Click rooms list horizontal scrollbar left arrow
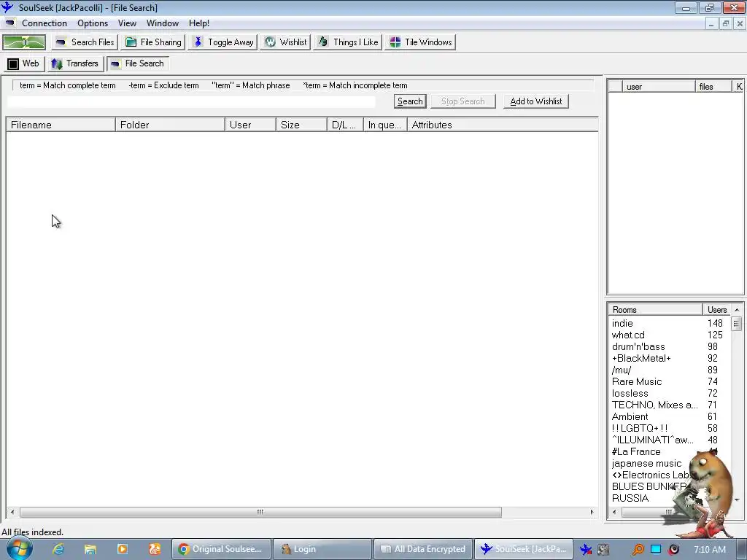 pos(614,513)
